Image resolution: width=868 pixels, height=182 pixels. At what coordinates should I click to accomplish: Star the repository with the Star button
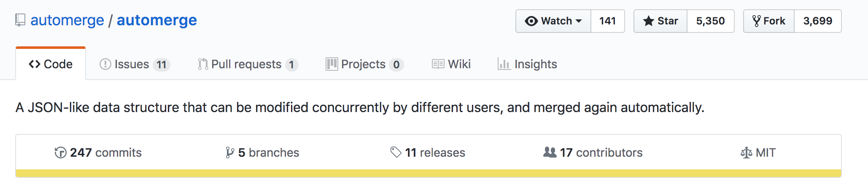[x=660, y=21]
